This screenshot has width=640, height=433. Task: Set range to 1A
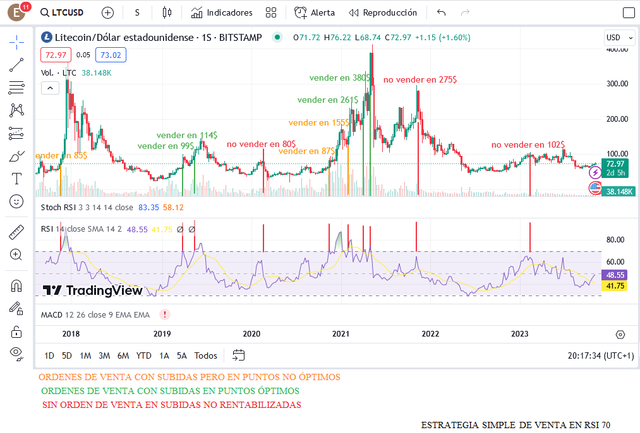pyautogui.click(x=164, y=356)
